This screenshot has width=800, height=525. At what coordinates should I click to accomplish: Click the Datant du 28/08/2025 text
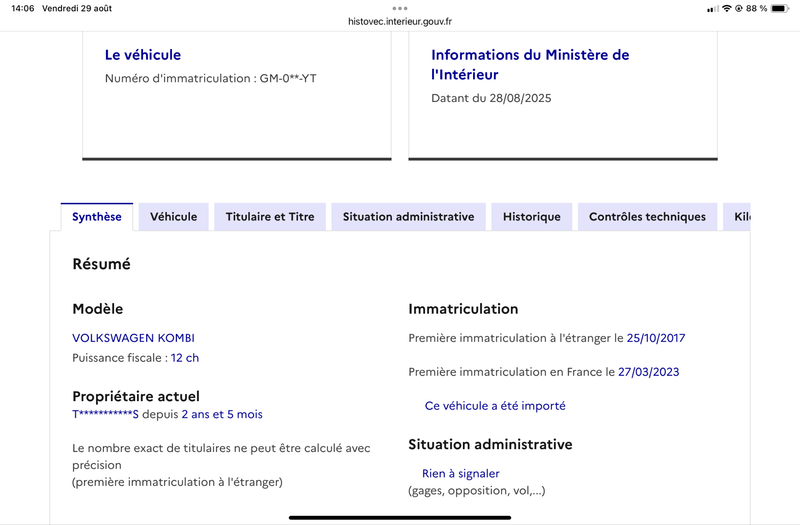tap(491, 98)
